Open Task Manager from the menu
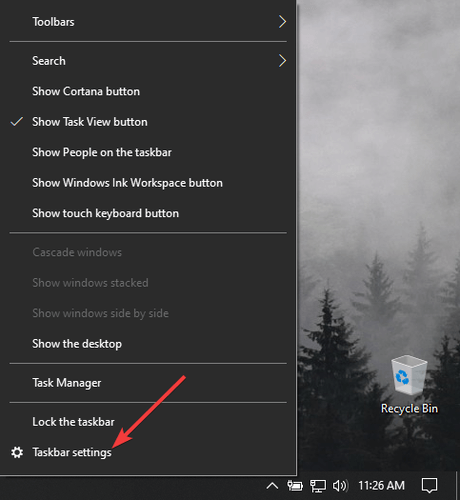This screenshot has height=500, width=460. tap(148, 383)
